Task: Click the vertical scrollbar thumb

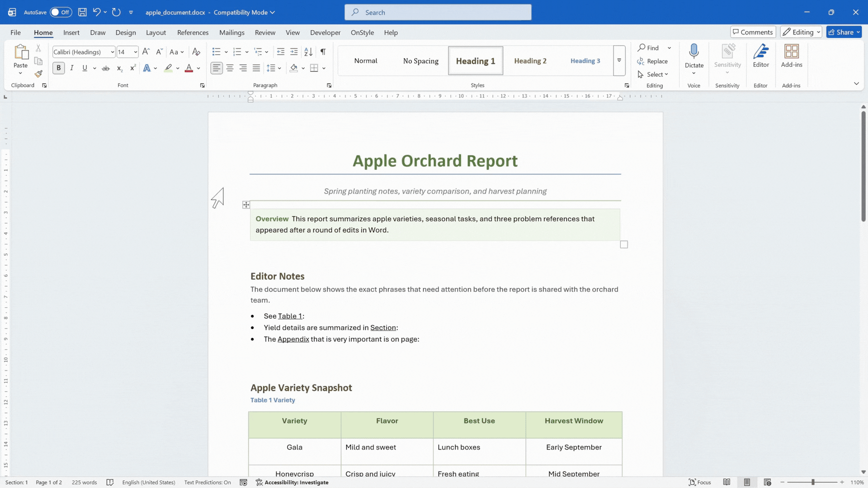Action: click(x=863, y=166)
